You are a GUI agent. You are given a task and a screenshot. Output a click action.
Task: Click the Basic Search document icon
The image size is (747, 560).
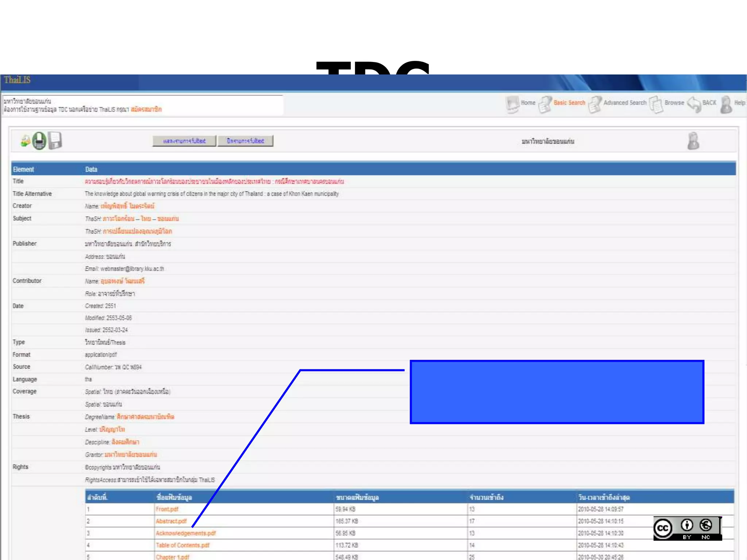545,104
